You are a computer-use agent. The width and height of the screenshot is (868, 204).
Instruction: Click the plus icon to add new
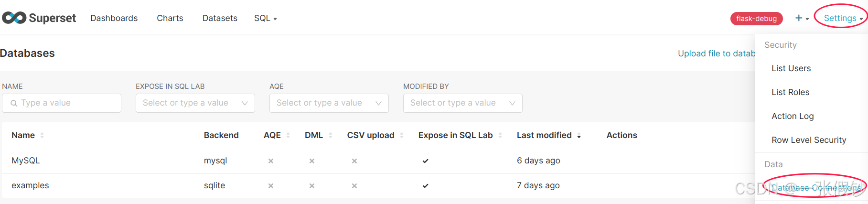click(x=799, y=18)
